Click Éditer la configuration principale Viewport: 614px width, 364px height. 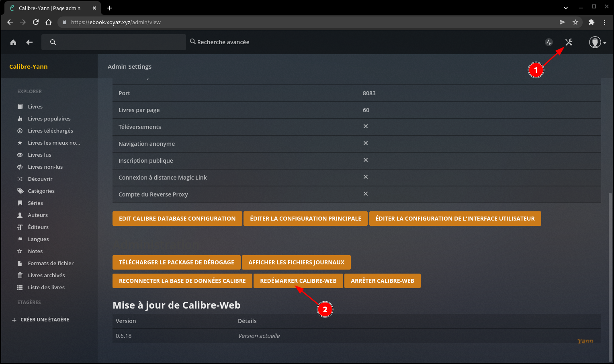pyautogui.click(x=305, y=219)
